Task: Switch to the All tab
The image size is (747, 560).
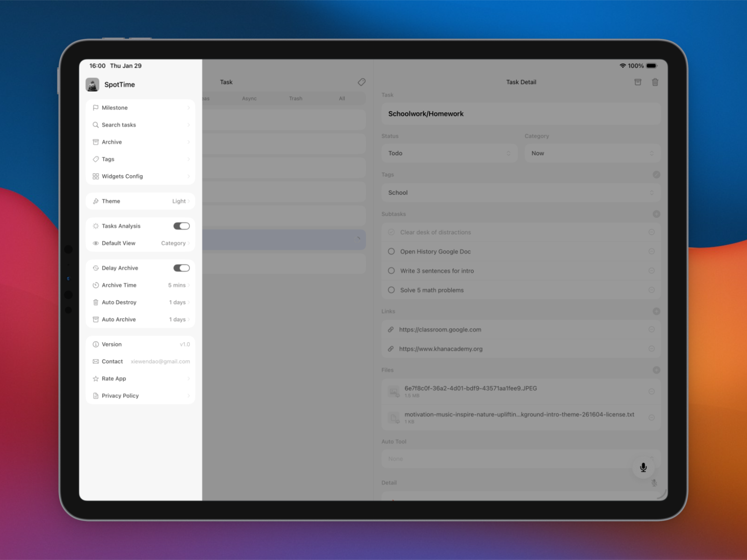Action: [x=342, y=99]
